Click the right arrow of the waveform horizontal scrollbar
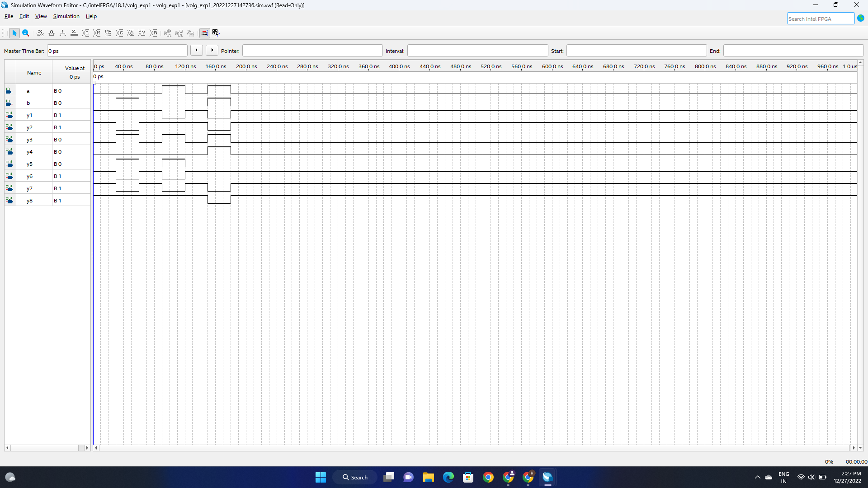 tap(854, 448)
